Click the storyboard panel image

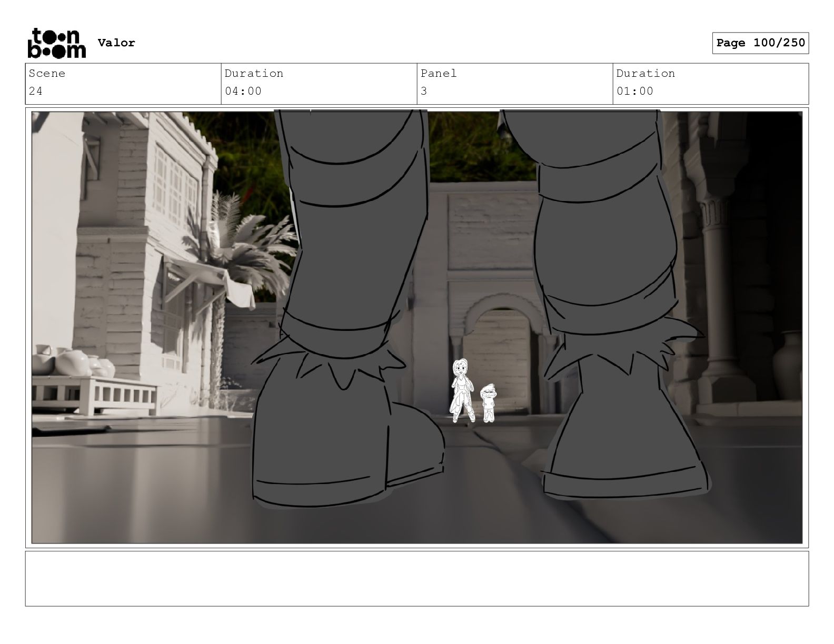[x=417, y=327]
